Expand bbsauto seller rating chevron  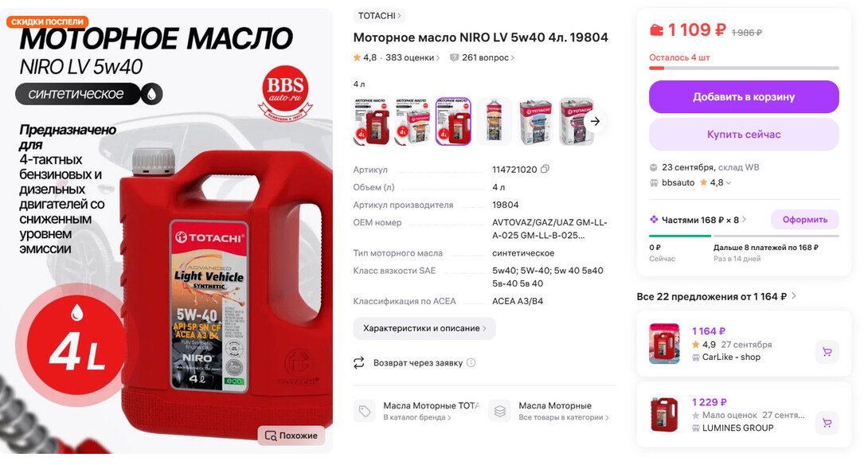(x=729, y=182)
